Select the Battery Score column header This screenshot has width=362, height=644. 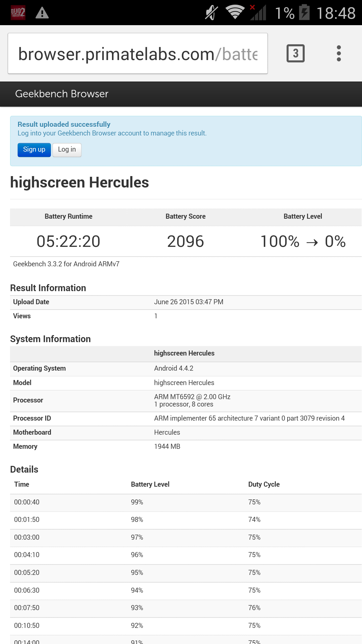point(186,216)
